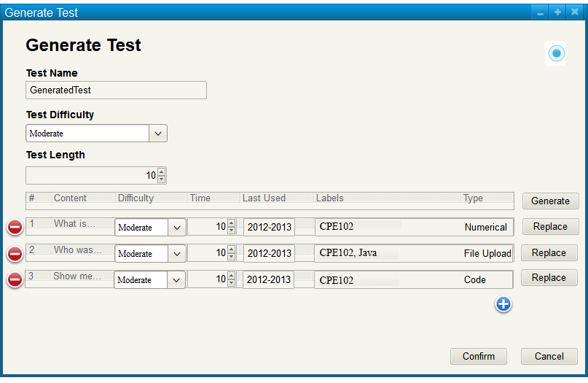Increase Test Length with up arrow
588x383 pixels.
(162, 172)
